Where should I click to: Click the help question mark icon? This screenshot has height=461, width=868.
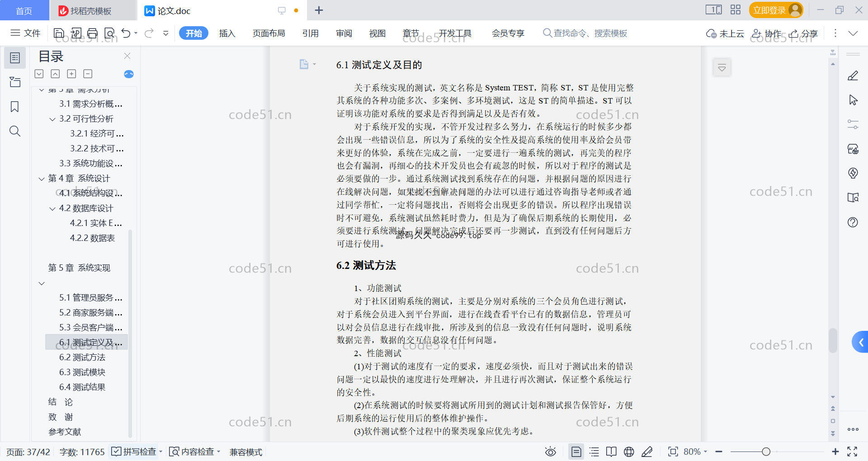click(x=853, y=222)
